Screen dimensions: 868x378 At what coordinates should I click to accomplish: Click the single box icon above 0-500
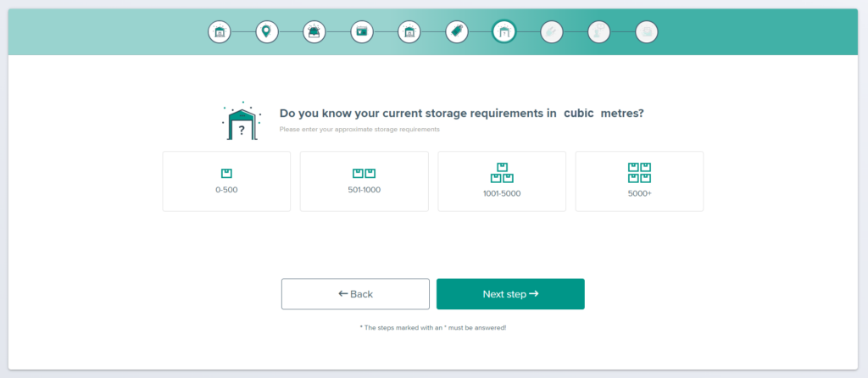[226, 173]
